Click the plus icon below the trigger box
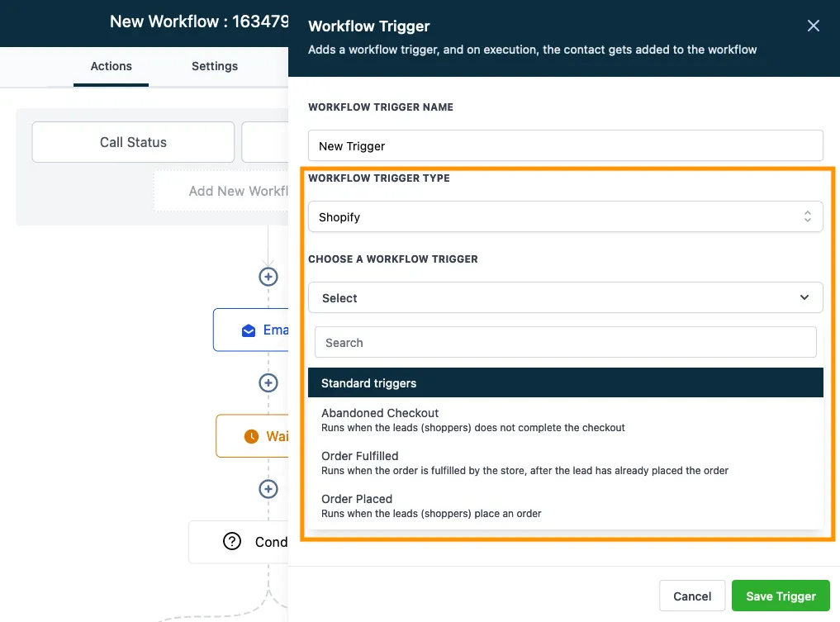 tap(268, 277)
